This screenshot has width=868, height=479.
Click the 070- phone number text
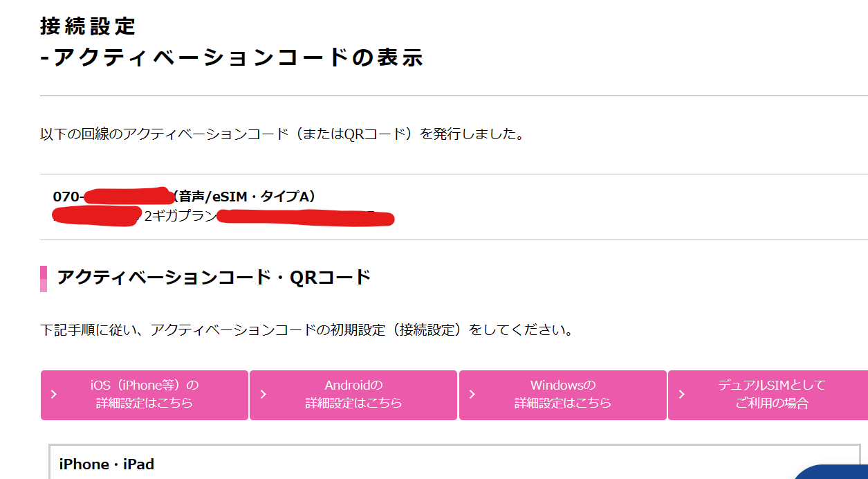(x=68, y=197)
